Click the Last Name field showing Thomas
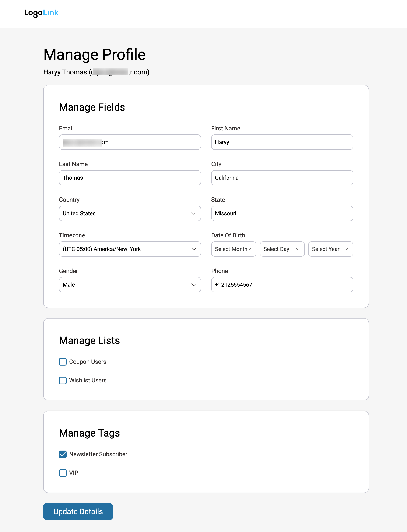Screen dimensions: 407x532 point(130,178)
